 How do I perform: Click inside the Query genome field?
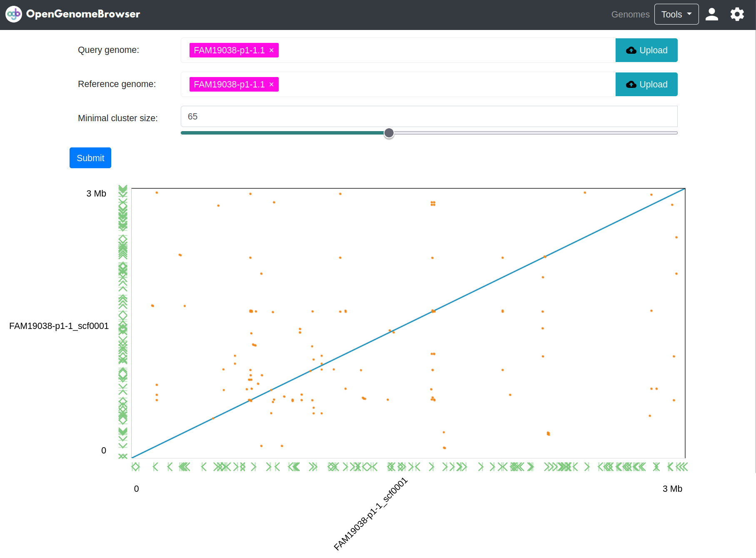(398, 50)
